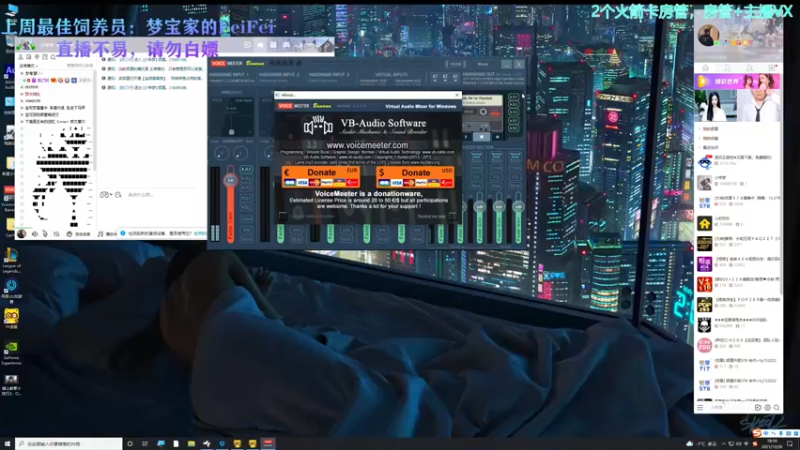
Task: Click the League of Legends desktop icon
Action: tap(11, 260)
